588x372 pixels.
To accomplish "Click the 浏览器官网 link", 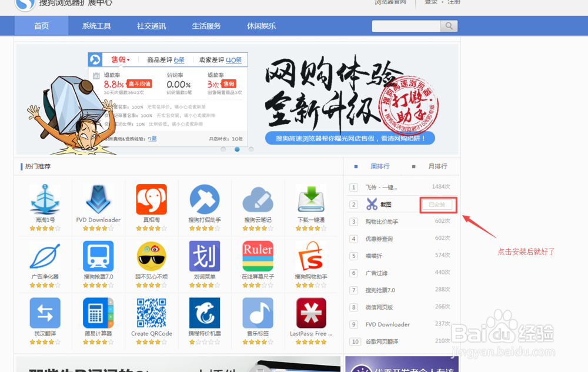I will tap(390, 2).
